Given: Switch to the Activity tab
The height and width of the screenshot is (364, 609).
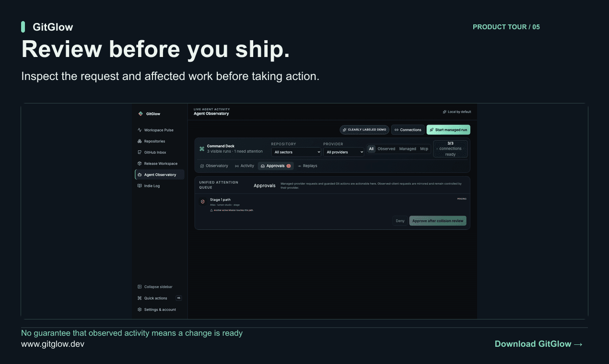Looking at the screenshot, I should point(245,166).
